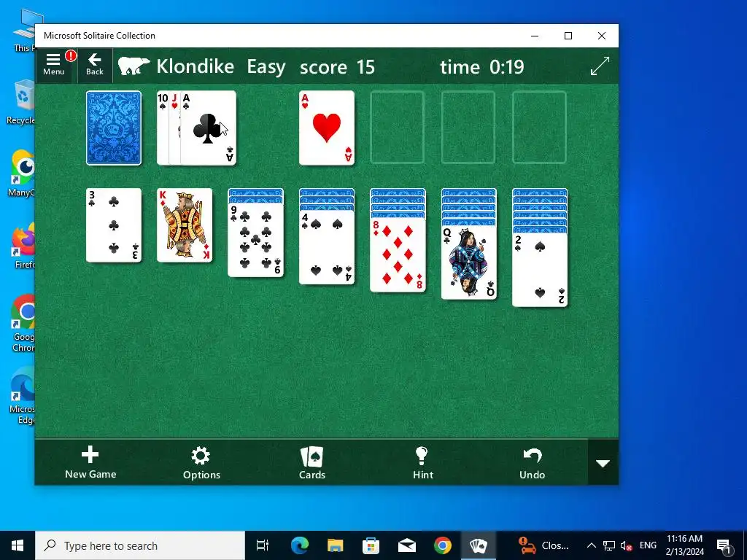
Task: Collapse the bottom toolbar with down arrow
Action: tap(603, 463)
